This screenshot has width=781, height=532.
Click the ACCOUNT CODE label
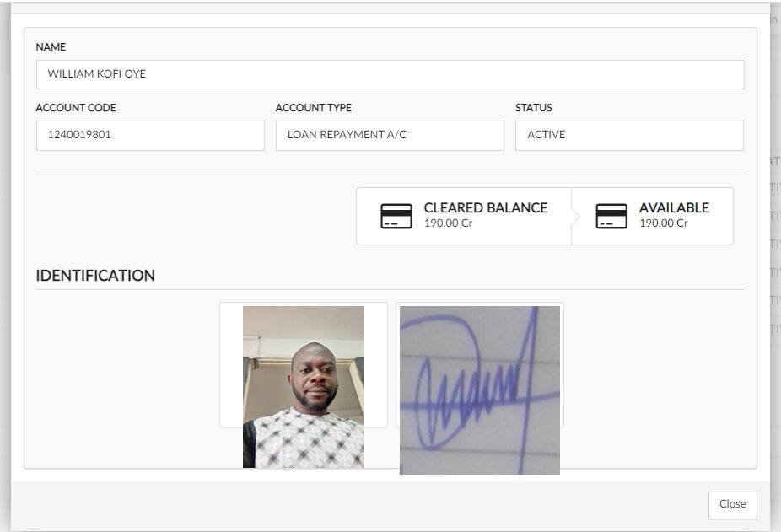pos(76,108)
